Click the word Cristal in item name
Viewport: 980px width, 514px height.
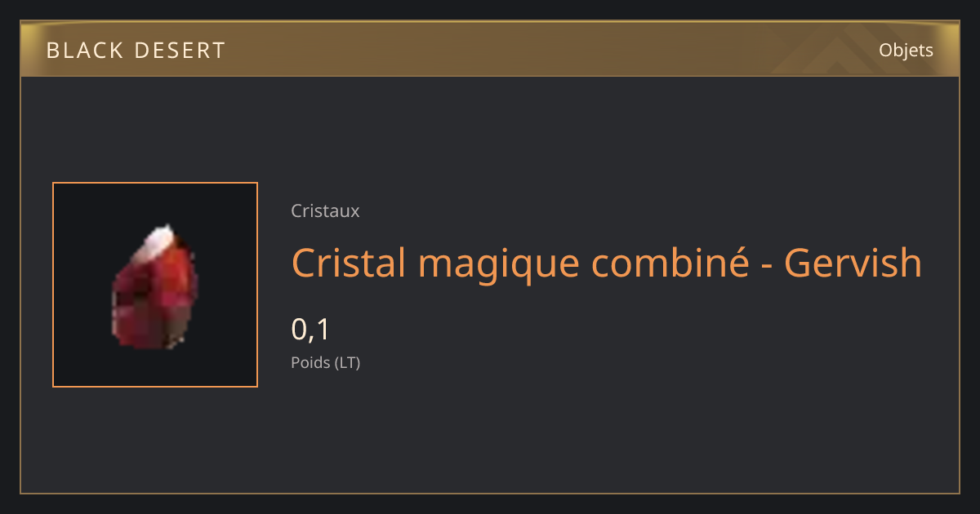coord(348,263)
